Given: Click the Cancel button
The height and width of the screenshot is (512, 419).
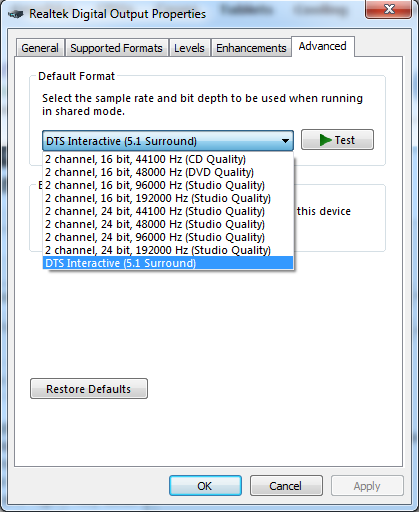Looking at the screenshot, I should tap(286, 486).
